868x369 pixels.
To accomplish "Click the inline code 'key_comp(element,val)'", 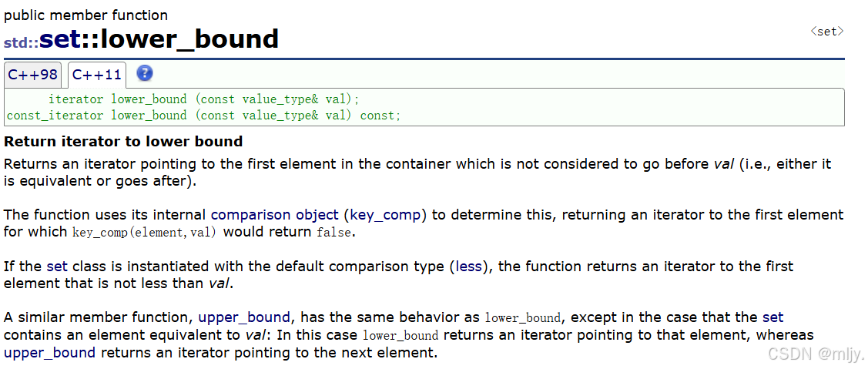I will tap(144, 232).
